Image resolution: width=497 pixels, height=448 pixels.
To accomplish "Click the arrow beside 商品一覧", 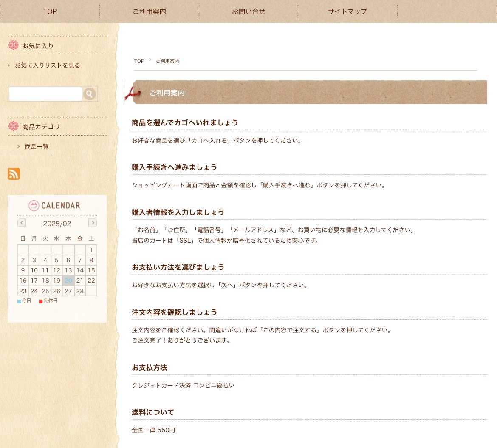I will click(19, 147).
